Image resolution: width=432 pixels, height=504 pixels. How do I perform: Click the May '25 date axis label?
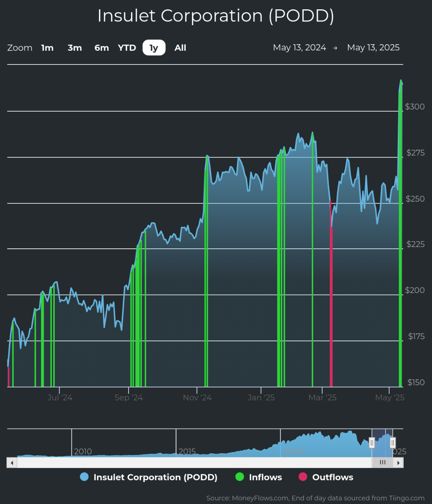pos(390,398)
